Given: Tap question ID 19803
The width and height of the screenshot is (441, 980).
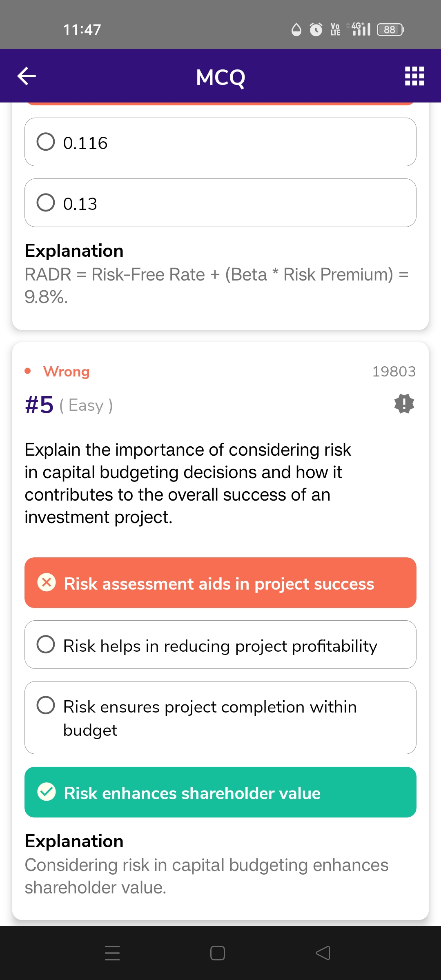Looking at the screenshot, I should click(x=394, y=372).
